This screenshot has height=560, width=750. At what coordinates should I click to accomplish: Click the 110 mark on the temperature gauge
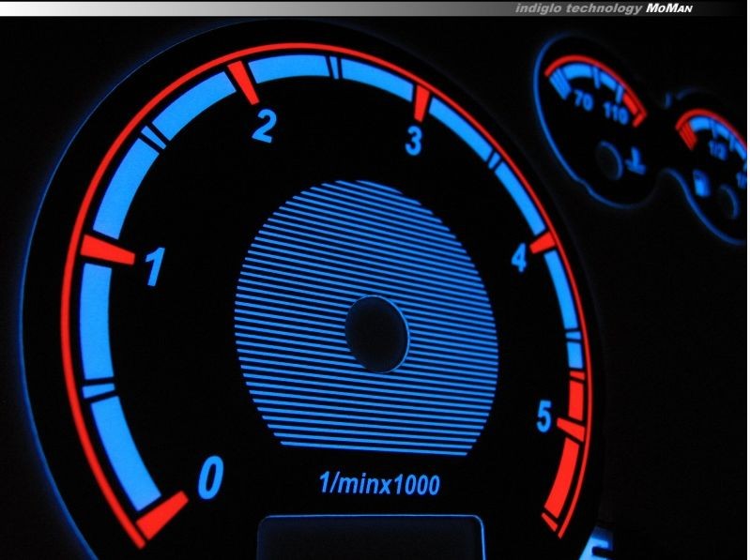coord(615,114)
